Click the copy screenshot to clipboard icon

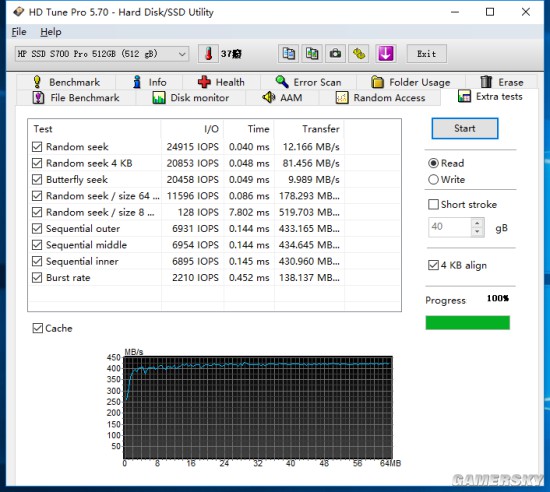click(x=312, y=54)
